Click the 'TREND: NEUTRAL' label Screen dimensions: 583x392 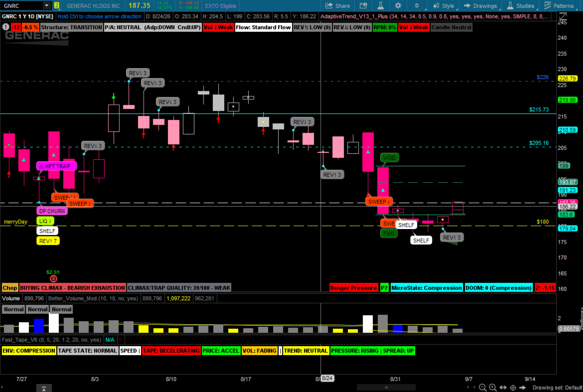pos(306,350)
